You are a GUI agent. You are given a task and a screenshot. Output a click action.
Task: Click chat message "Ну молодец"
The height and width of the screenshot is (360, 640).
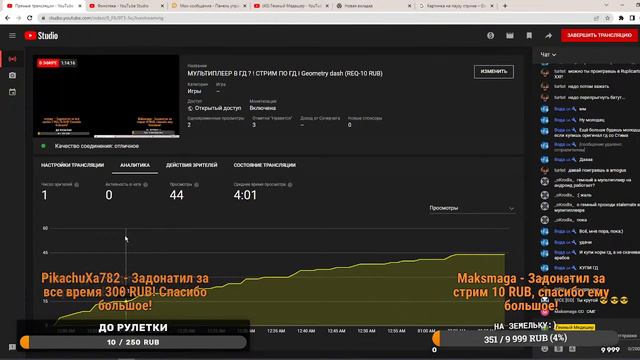pos(591,120)
